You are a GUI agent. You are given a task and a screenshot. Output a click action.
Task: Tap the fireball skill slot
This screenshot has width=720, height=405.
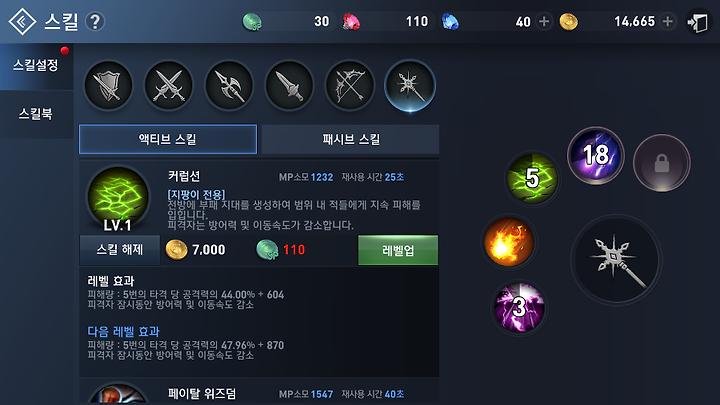pos(509,242)
